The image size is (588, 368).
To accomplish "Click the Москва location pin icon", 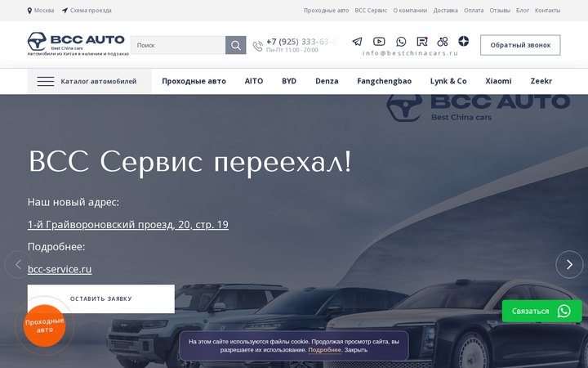I will pyautogui.click(x=29, y=11).
